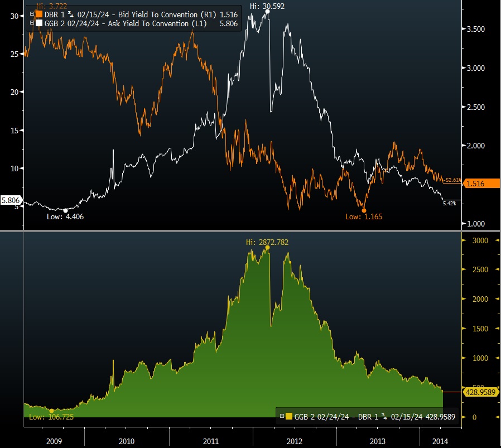
Task: Click the 15 tick on the left yield axis
Action: [x=15, y=131]
